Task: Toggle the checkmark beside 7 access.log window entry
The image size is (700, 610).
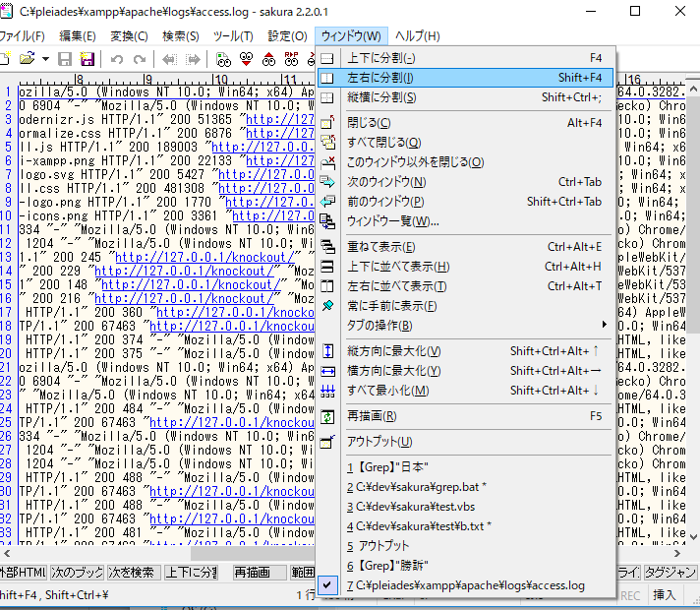Action: click(327, 585)
